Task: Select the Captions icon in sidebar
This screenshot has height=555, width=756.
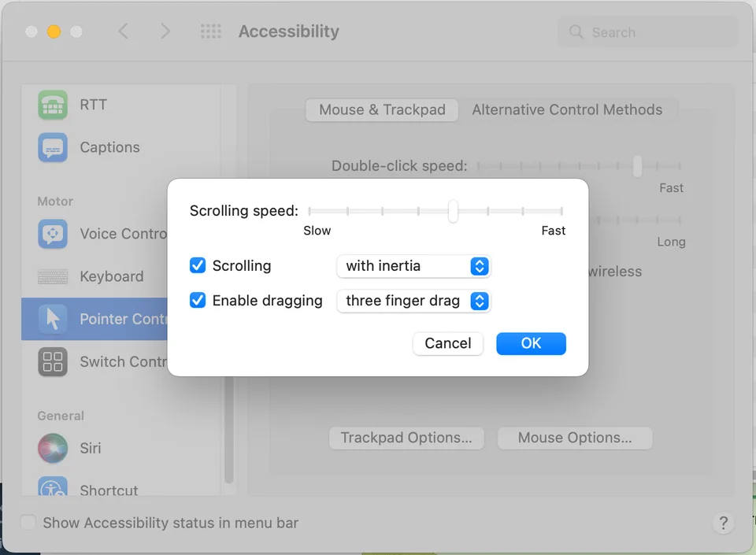Action: pos(53,147)
